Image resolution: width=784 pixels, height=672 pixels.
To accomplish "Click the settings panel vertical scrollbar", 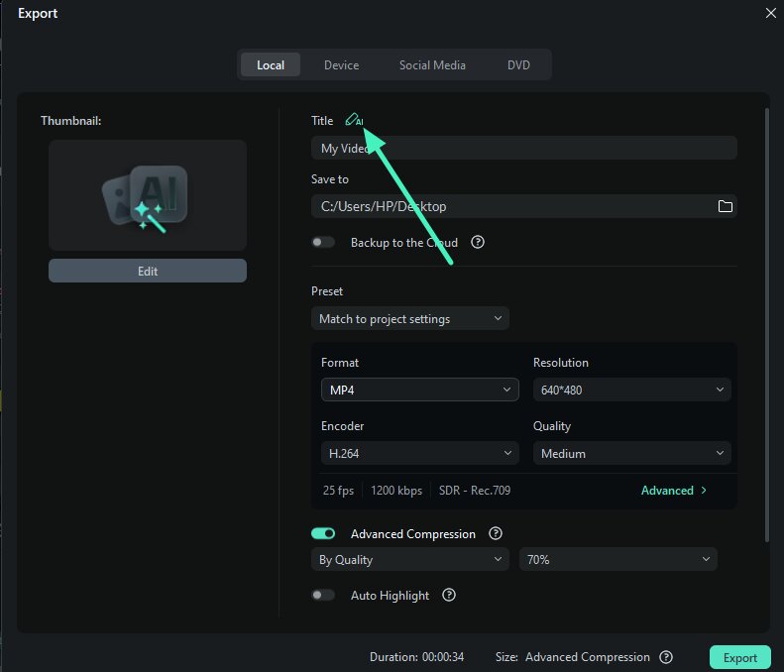I will [766, 325].
